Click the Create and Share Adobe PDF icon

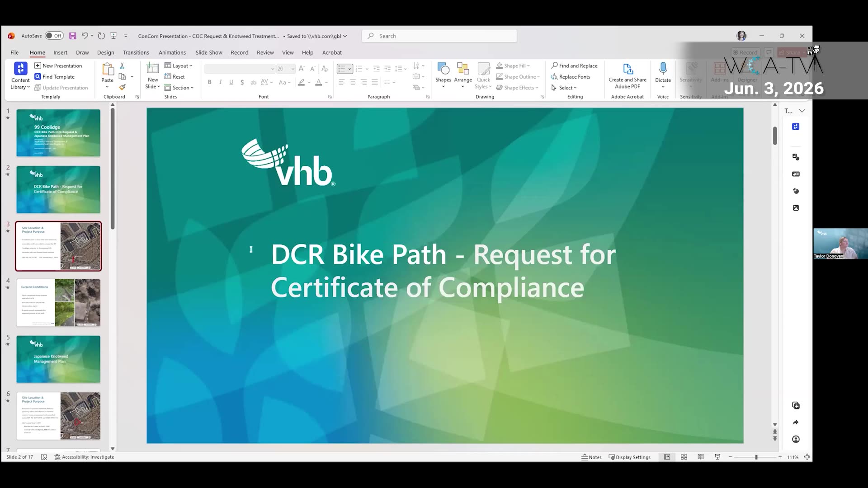coord(627,69)
